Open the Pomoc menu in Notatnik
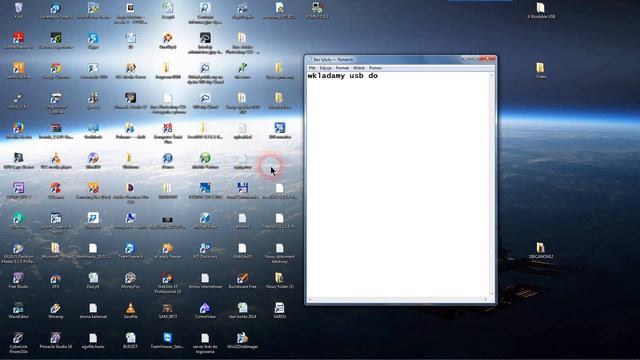The width and height of the screenshot is (640, 360). (376, 68)
